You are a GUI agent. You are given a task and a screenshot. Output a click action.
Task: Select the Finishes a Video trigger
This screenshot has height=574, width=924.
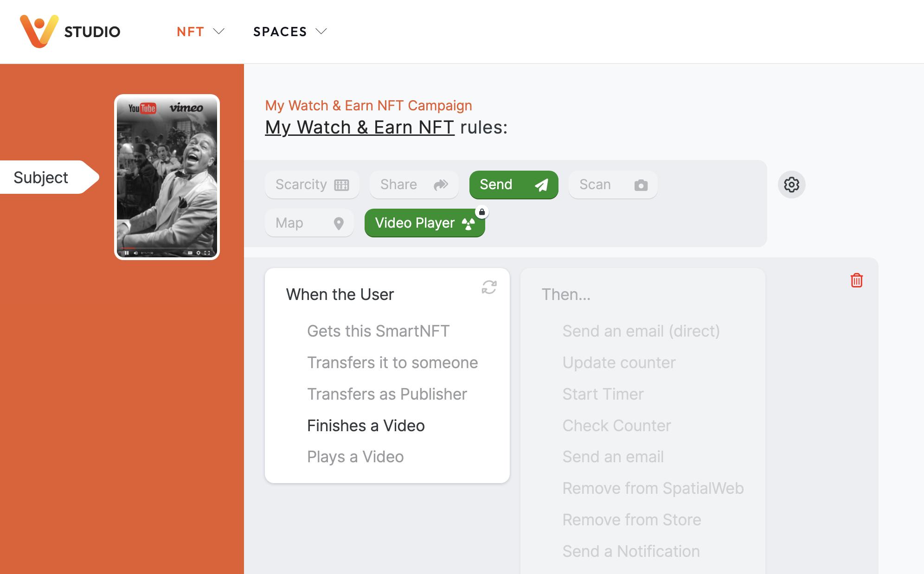pos(366,426)
